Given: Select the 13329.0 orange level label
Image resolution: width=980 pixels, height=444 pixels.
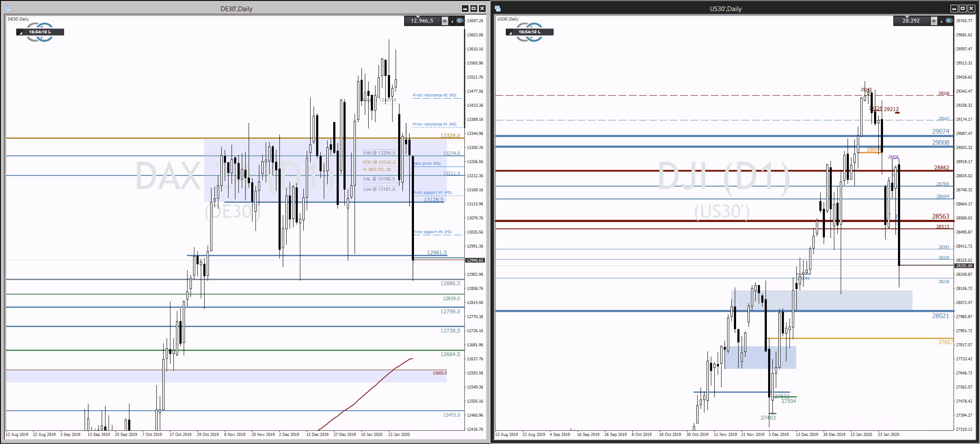Looking at the screenshot, I should tap(450, 135).
